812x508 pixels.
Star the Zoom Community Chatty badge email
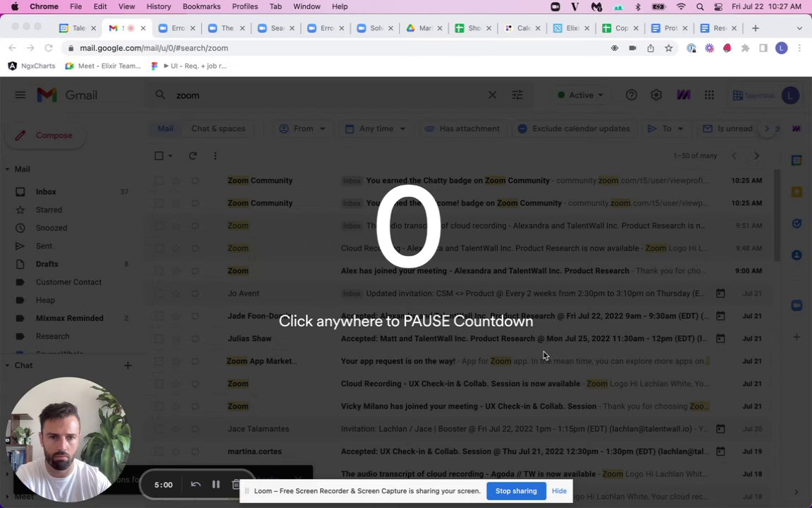point(177,181)
